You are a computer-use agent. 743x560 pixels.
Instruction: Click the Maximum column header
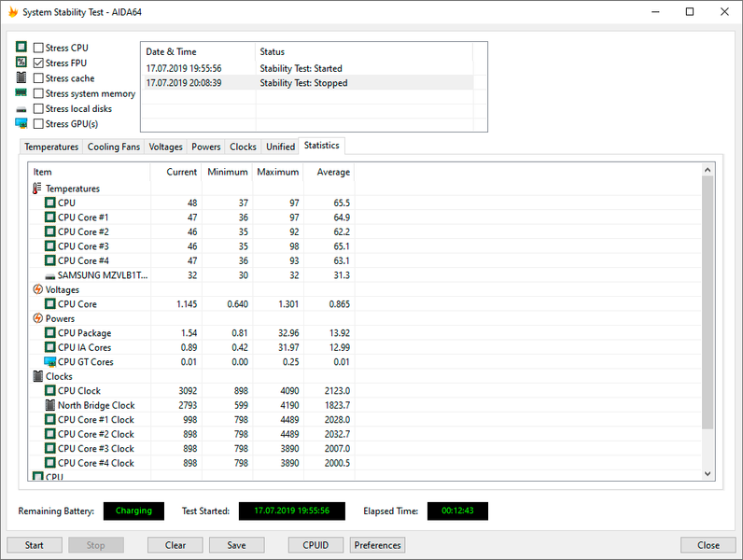[x=278, y=172]
